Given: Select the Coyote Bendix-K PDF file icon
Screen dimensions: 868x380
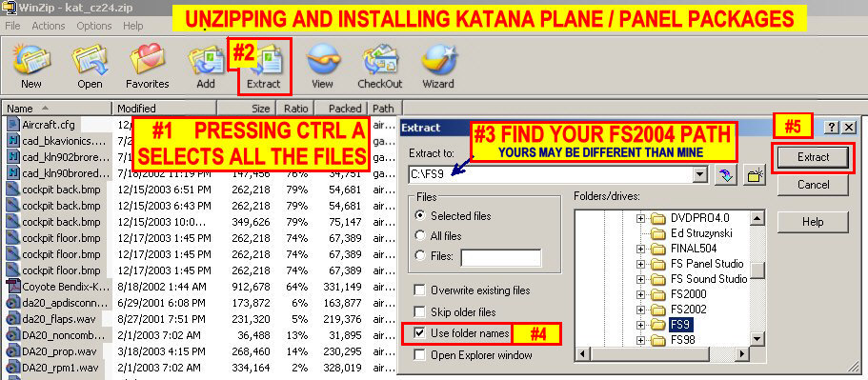Looking at the screenshot, I should pos(13,287).
